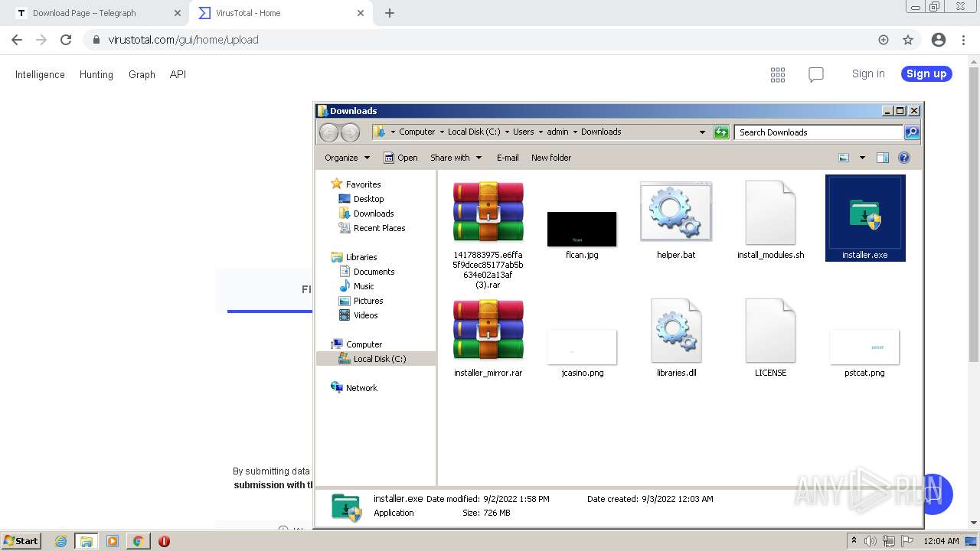
Task: Refresh the Downloads folder view
Action: (721, 132)
